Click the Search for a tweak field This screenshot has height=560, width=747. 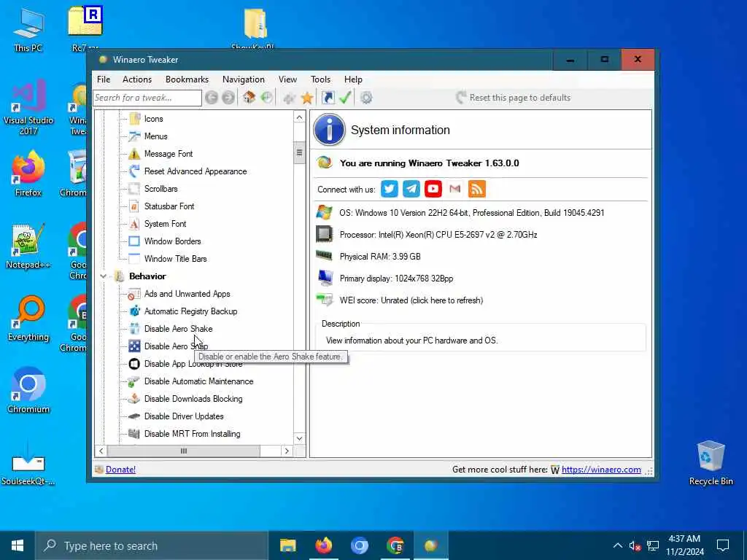click(147, 98)
